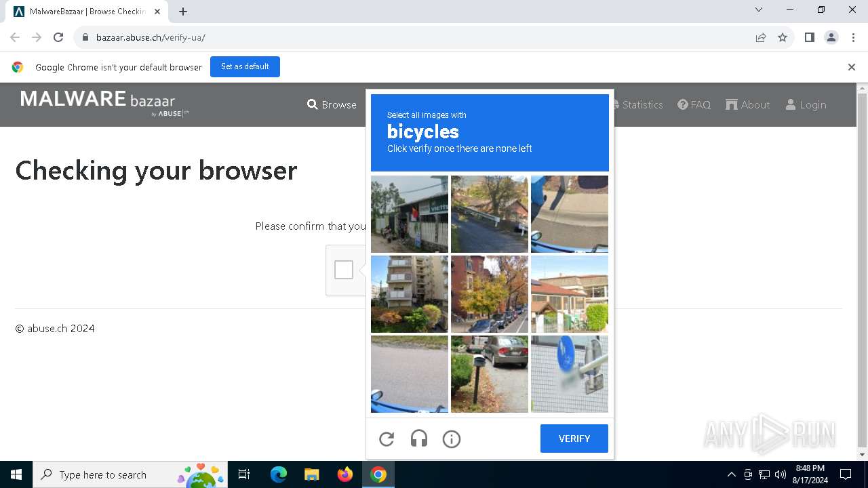The height and width of the screenshot is (488, 868).
Task: Open the Windows Start menu
Action: tap(16, 474)
